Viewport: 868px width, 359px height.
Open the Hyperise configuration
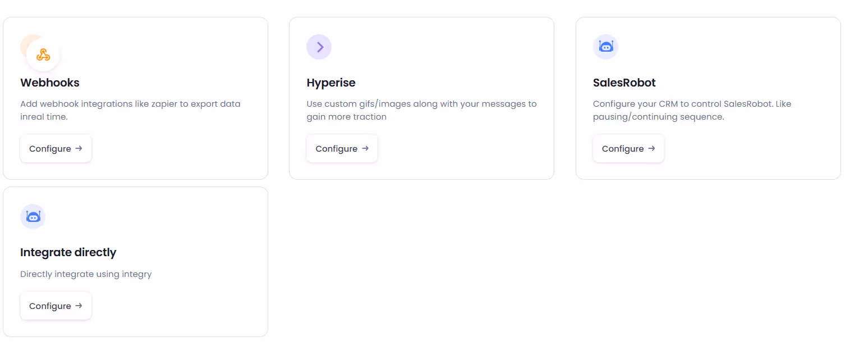pyautogui.click(x=342, y=148)
